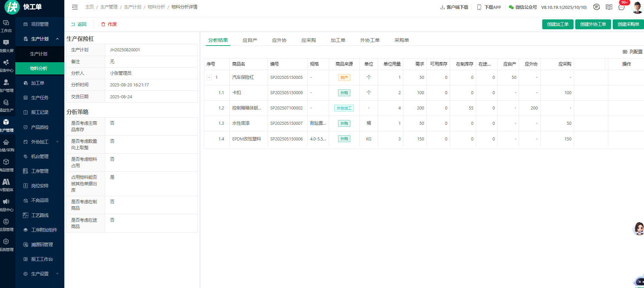Viewport: 644px width, 288px height.
Task: Open 列配置 column settings
Action: (x=633, y=52)
